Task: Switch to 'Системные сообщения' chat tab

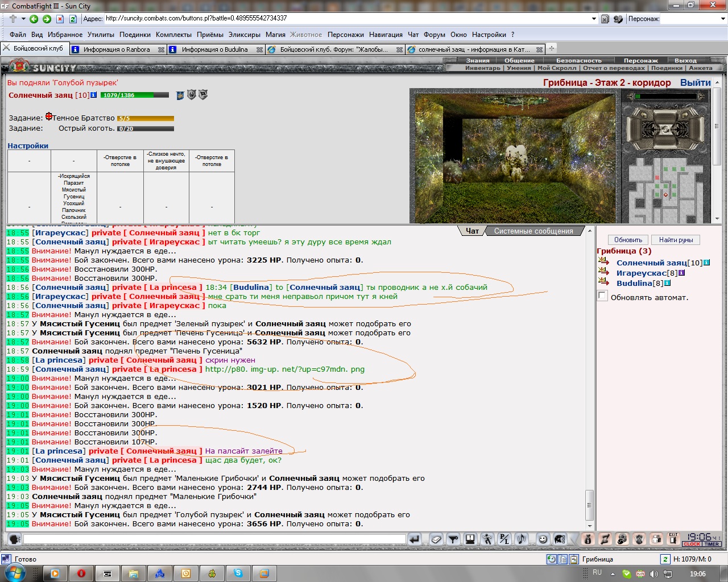Action: [533, 231]
